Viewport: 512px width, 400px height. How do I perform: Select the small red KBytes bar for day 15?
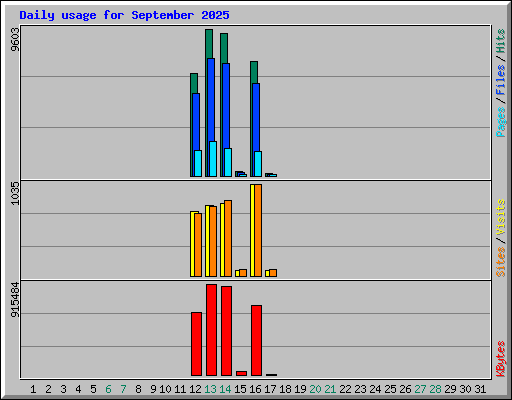click(x=241, y=373)
